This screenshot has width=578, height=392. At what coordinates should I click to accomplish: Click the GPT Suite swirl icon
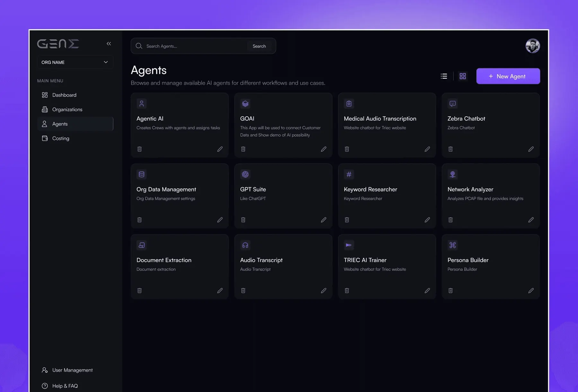[245, 175]
